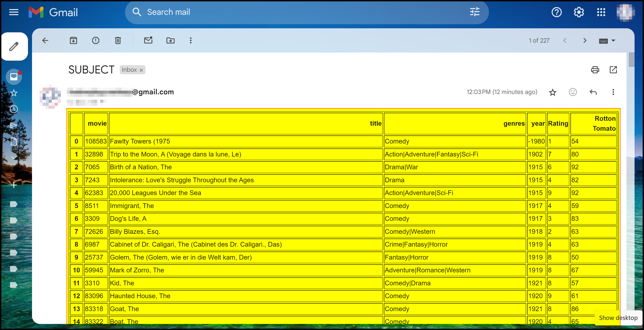Open toolbar More options three dots

coord(191,40)
